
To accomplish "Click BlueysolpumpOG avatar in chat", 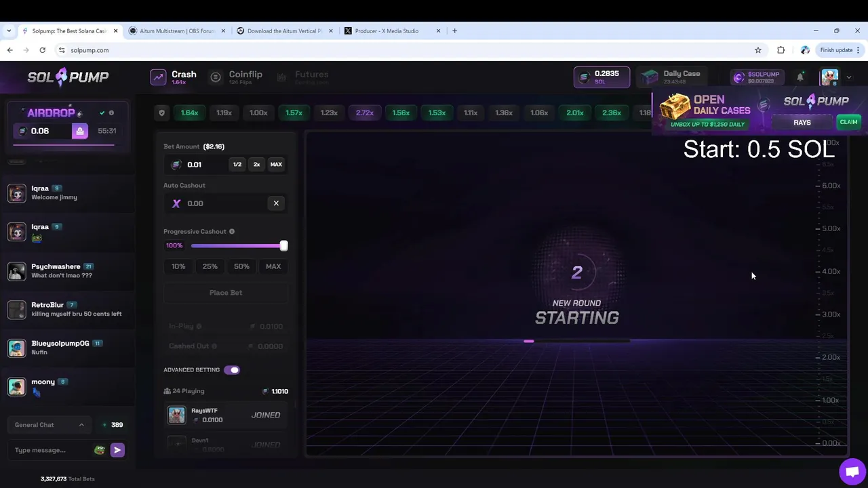I will click(17, 348).
